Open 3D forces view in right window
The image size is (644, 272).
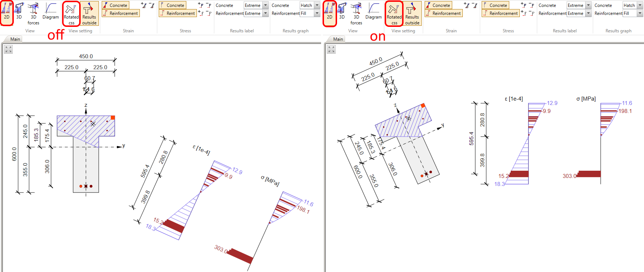tap(356, 13)
